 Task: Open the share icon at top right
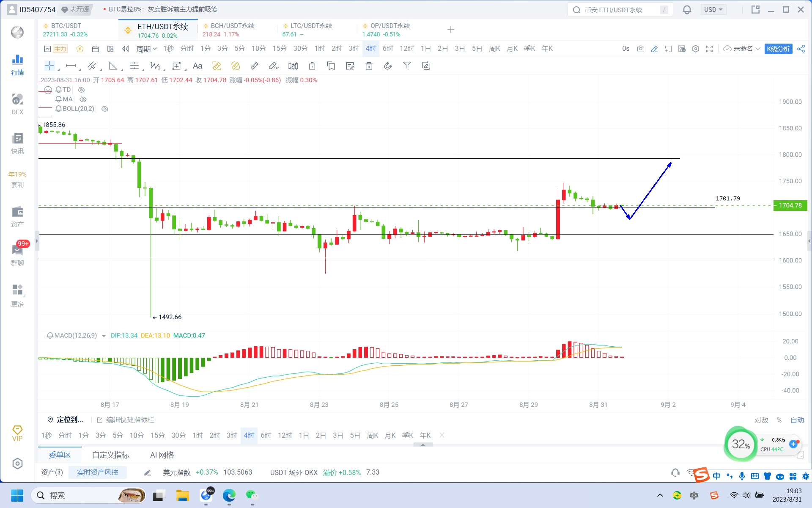point(801,49)
